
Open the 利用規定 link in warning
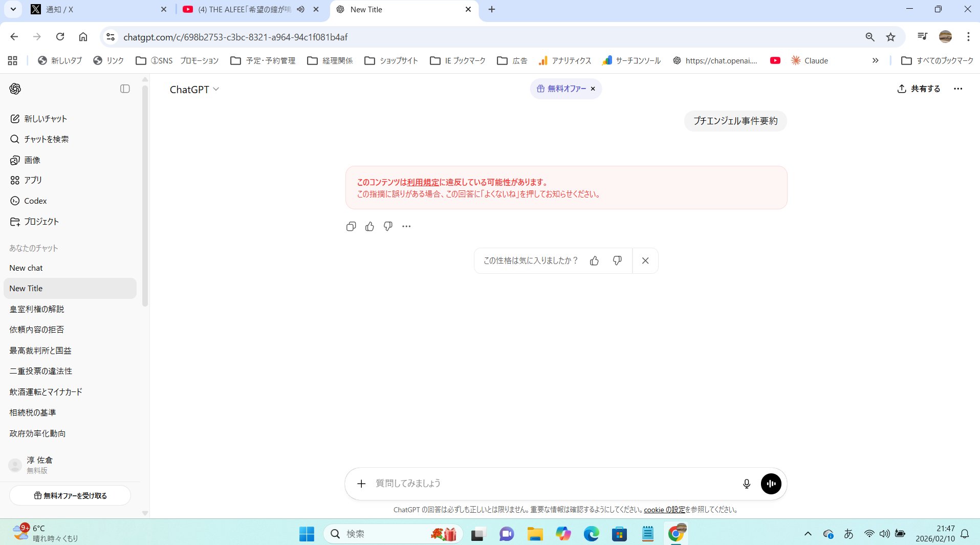(423, 182)
